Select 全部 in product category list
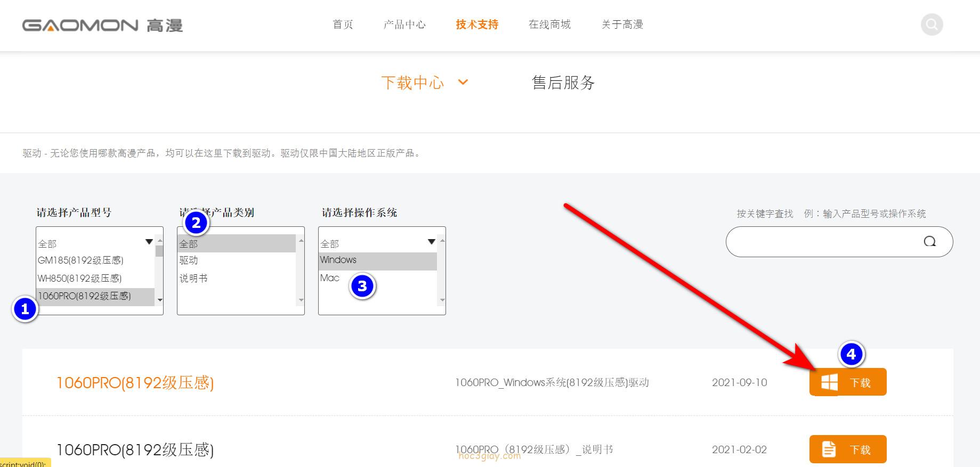The height and width of the screenshot is (467, 980). click(x=237, y=243)
